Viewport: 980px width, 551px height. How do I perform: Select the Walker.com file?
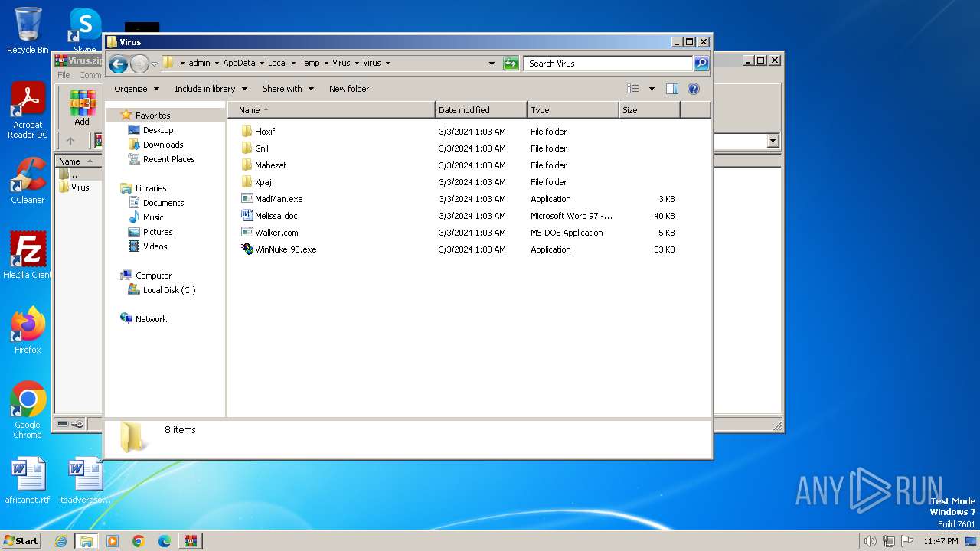tap(276, 233)
